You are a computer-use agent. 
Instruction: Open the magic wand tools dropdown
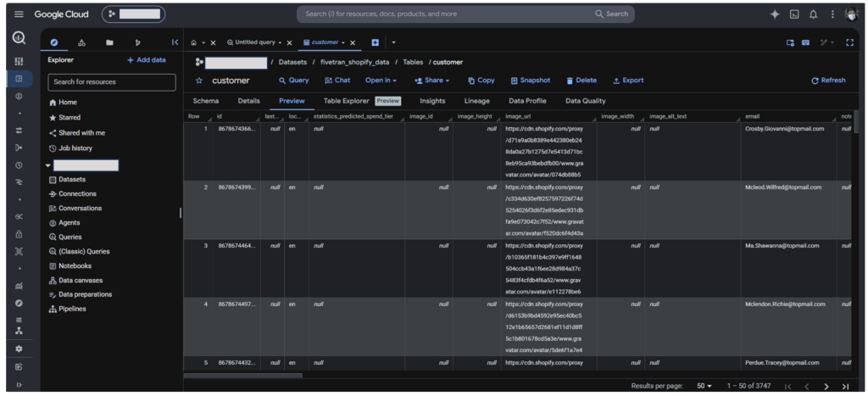click(x=827, y=42)
